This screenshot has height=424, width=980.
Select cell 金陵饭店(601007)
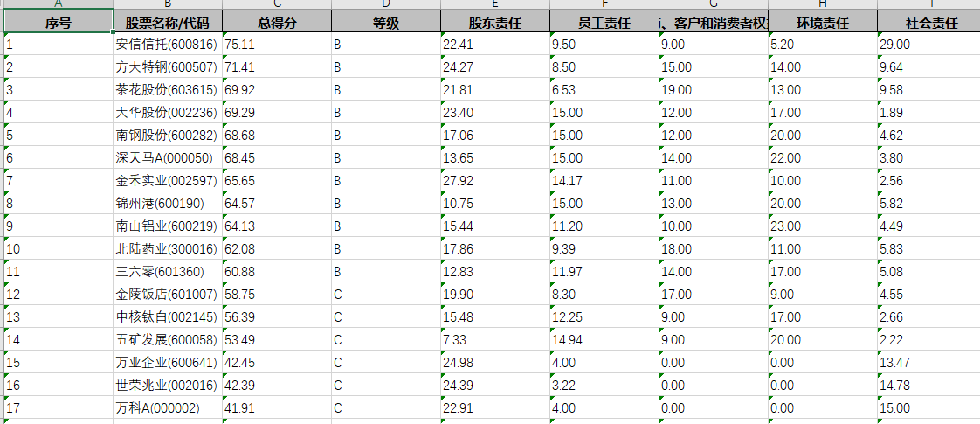click(x=168, y=294)
